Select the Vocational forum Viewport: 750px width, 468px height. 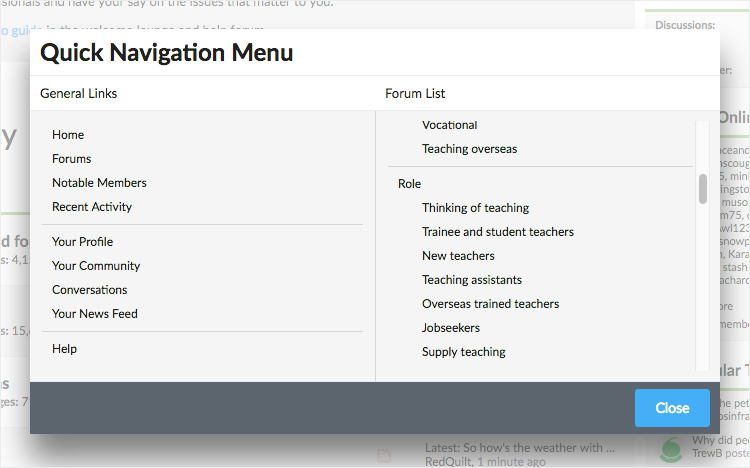(449, 125)
